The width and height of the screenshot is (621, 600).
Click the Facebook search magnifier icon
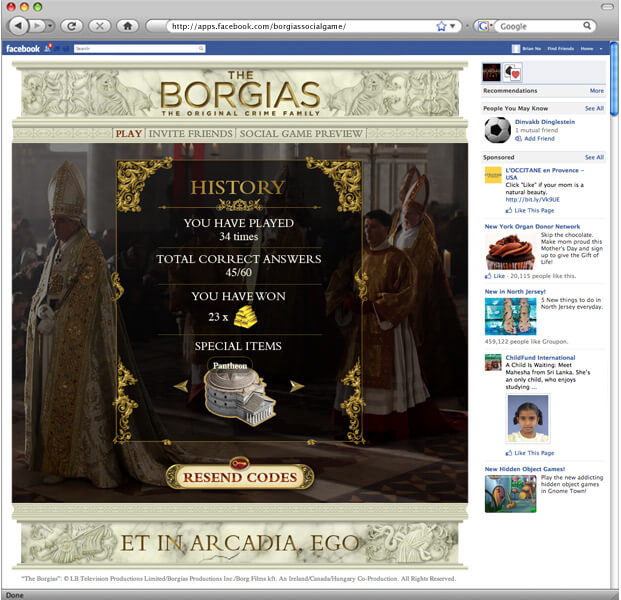coord(201,48)
